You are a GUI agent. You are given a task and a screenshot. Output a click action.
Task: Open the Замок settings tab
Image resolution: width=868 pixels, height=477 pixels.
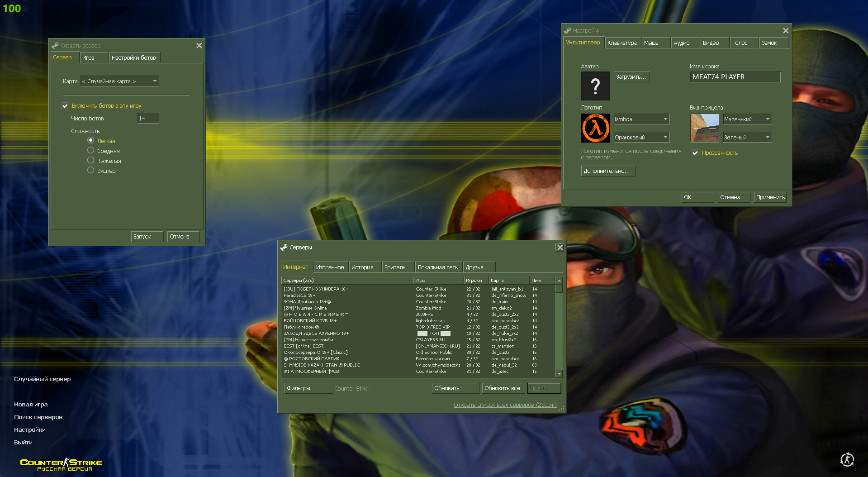pyautogui.click(x=773, y=43)
